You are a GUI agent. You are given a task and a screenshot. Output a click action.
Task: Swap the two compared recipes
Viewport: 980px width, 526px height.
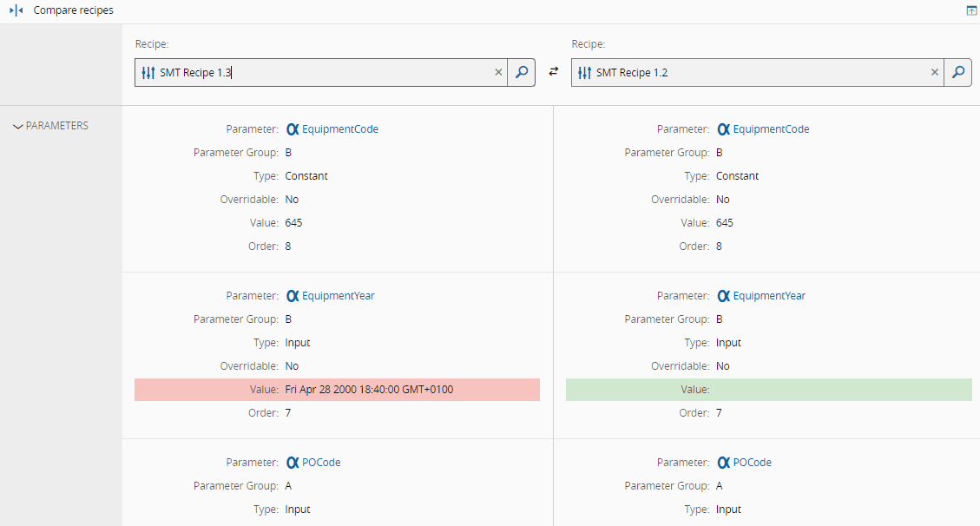coord(554,73)
